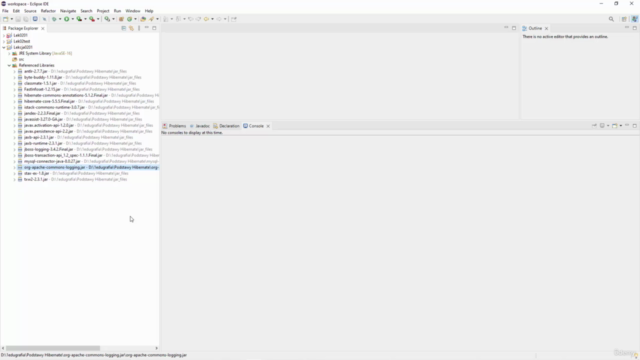Click Package Explorer horizontal scrollbar thumb

[53, 348]
